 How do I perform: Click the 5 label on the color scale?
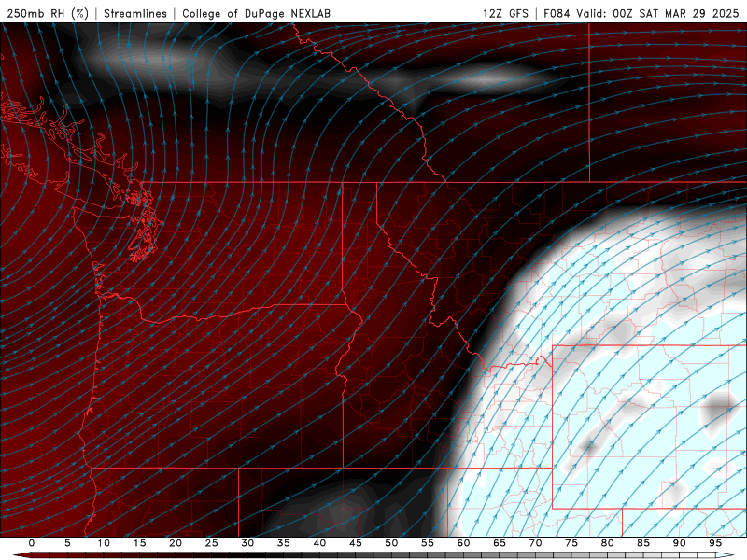pyautogui.click(x=67, y=543)
